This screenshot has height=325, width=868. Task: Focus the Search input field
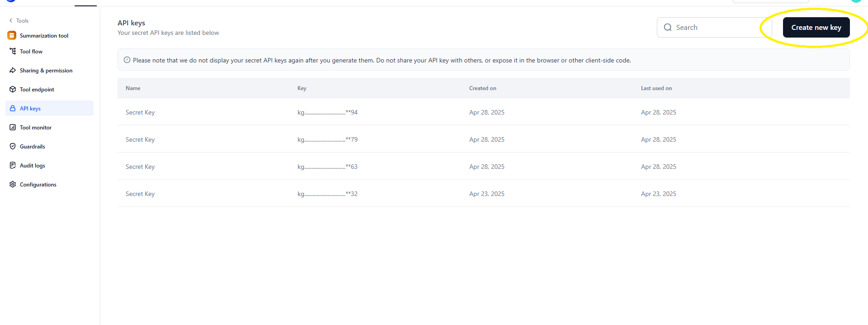click(714, 27)
